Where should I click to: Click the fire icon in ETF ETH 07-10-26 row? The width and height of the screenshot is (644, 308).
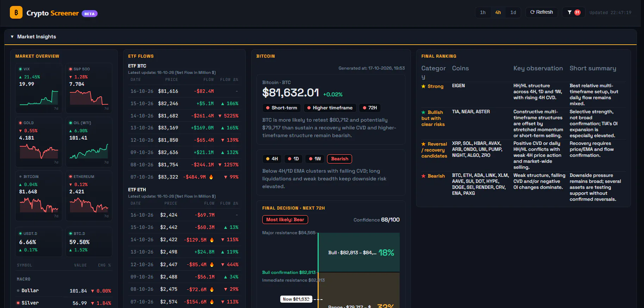212,302
